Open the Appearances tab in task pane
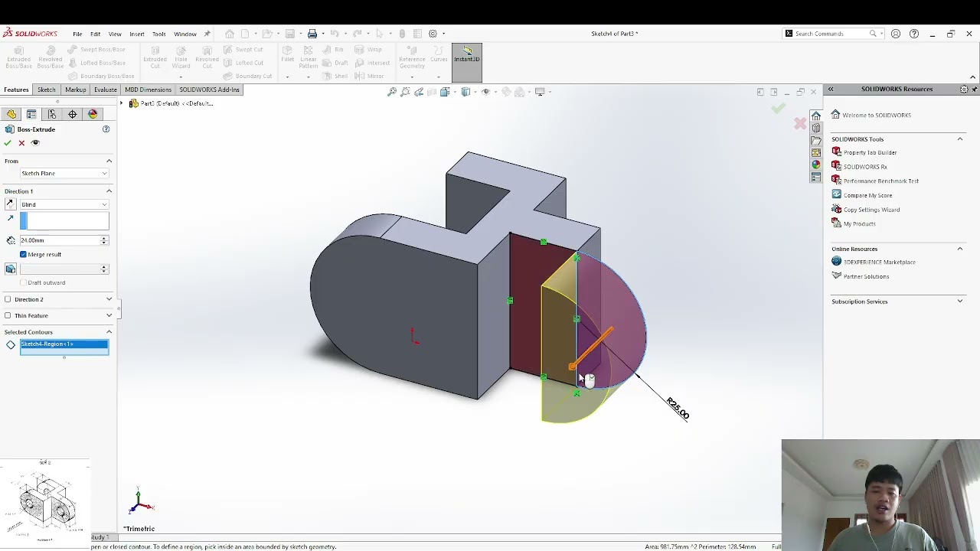This screenshot has width=980, height=551. tap(816, 165)
